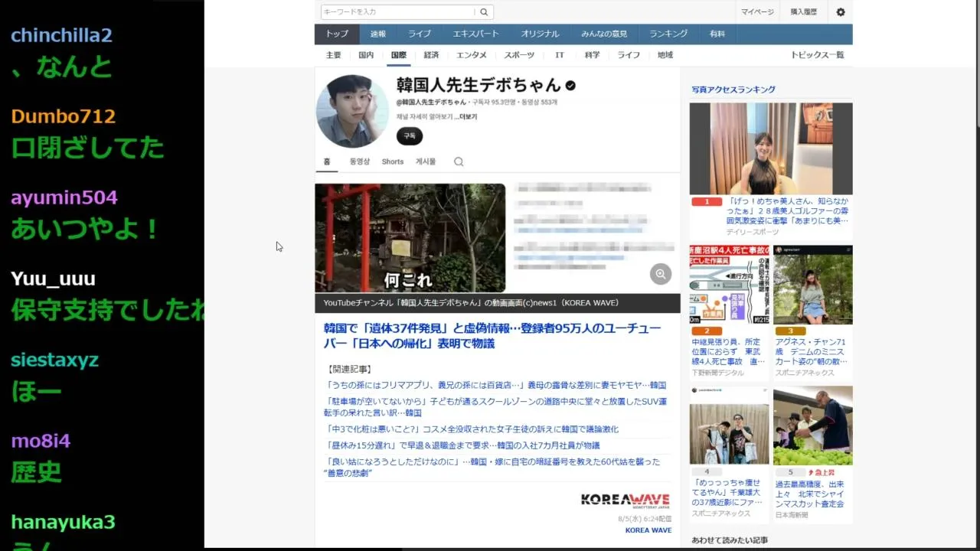Open rank 1 article about 美人ゴルファー
This screenshot has width=980, height=551.
click(787, 211)
